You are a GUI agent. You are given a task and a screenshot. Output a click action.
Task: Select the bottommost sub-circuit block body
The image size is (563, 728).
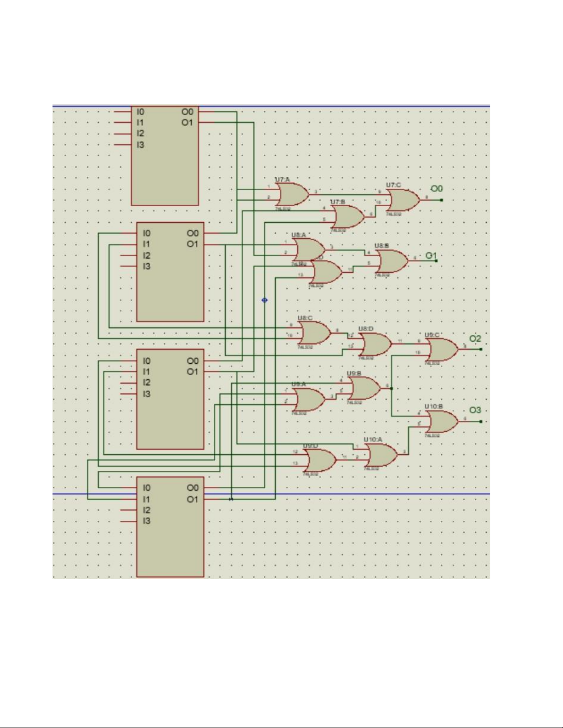click(171, 527)
